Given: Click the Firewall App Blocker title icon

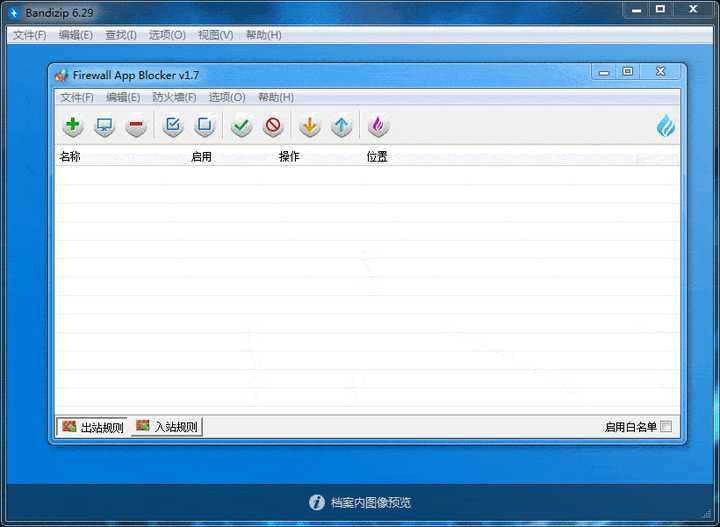Looking at the screenshot, I should tap(62, 75).
